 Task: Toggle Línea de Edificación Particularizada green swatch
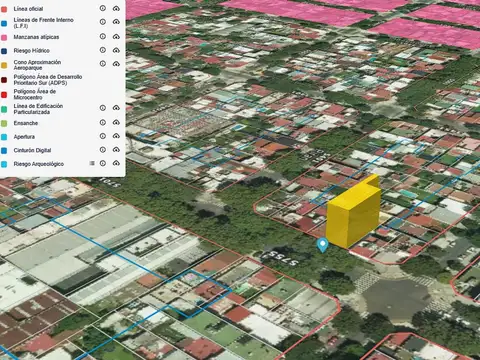point(4,109)
